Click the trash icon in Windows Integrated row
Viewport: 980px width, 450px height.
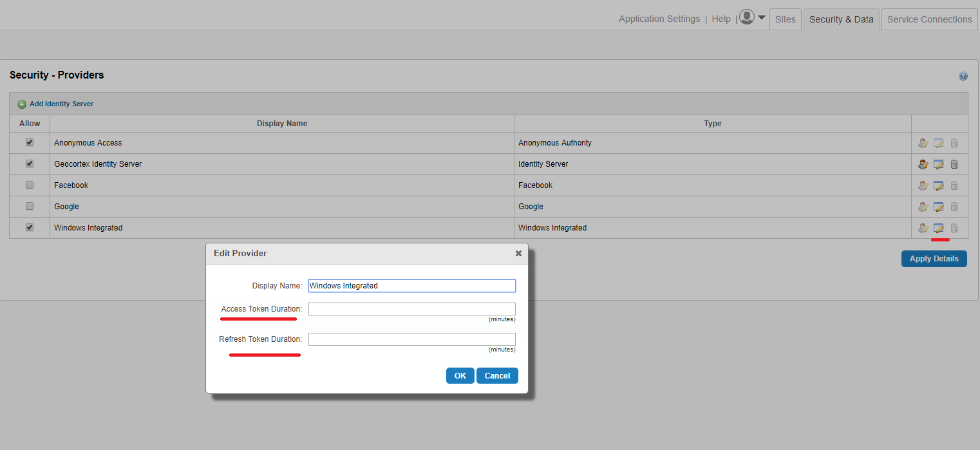coord(954,228)
